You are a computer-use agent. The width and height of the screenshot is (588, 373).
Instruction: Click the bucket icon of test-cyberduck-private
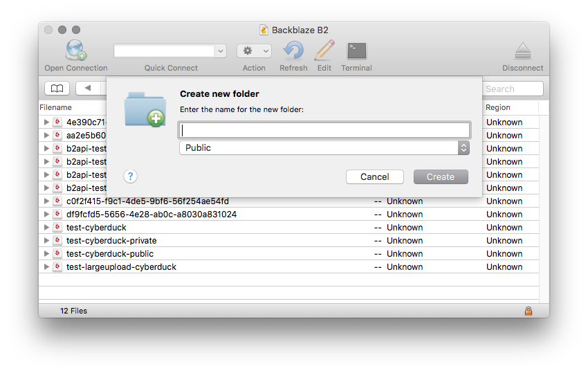pyautogui.click(x=57, y=240)
